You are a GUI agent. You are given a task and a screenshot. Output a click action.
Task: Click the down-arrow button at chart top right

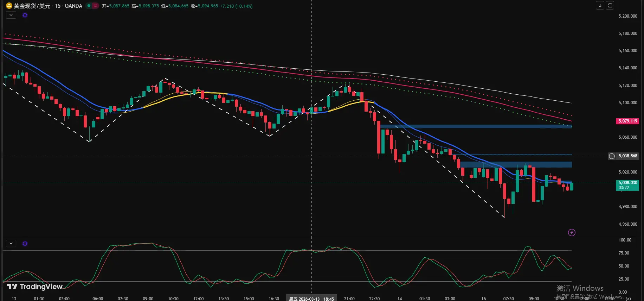[600, 5]
